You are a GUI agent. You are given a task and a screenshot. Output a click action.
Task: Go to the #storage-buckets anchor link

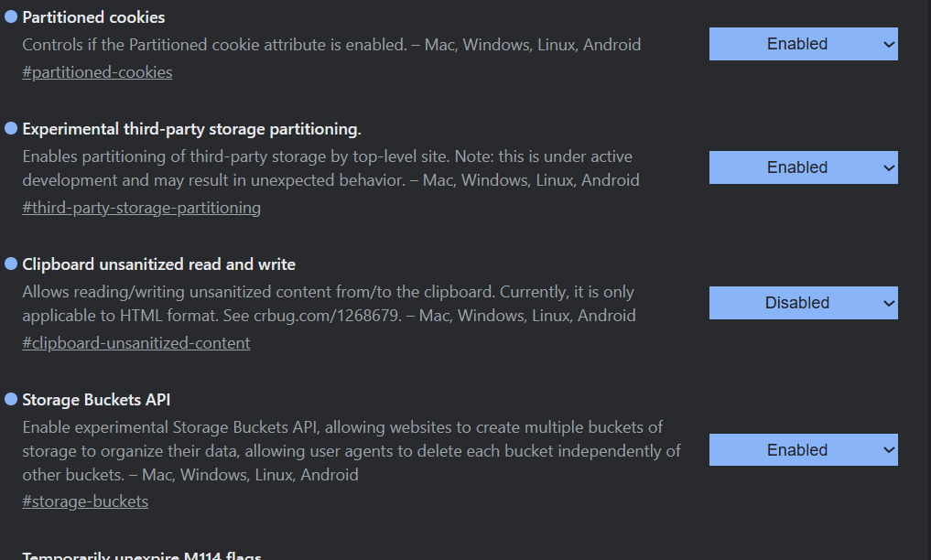[x=85, y=501]
